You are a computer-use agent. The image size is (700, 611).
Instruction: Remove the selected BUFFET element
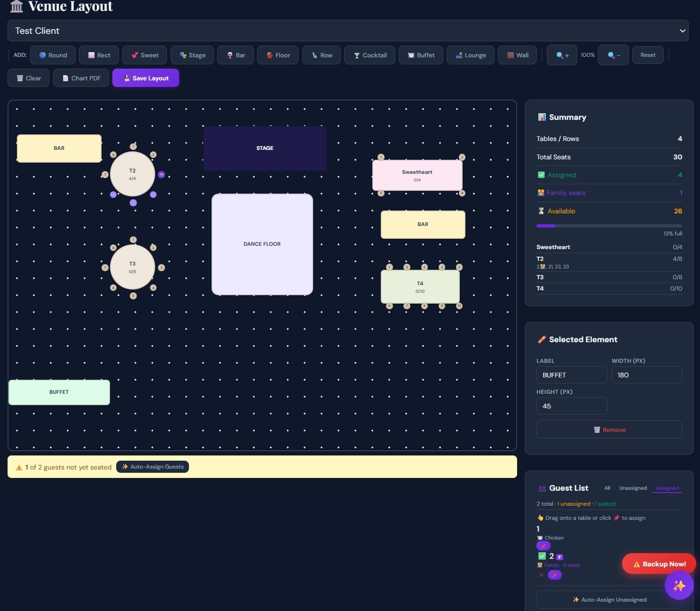click(609, 430)
